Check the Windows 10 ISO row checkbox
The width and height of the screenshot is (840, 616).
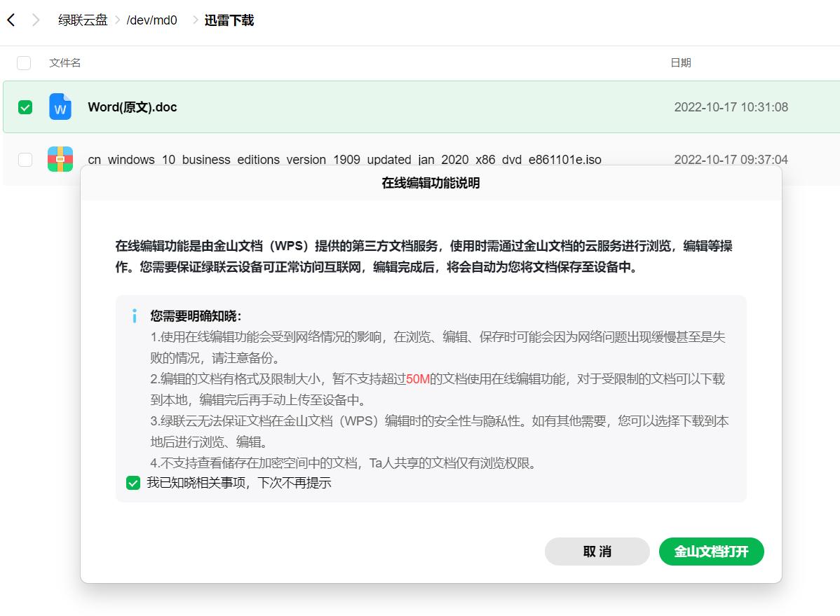(x=25, y=159)
